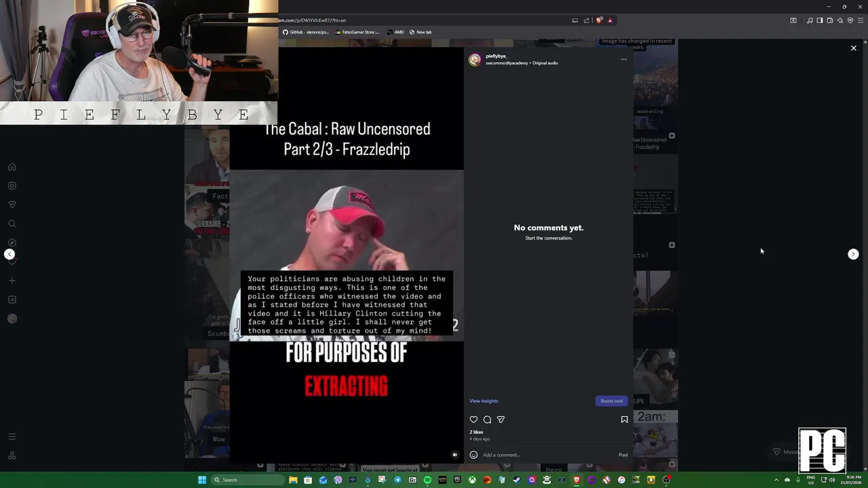Open the Windows Start menu

coord(202,480)
